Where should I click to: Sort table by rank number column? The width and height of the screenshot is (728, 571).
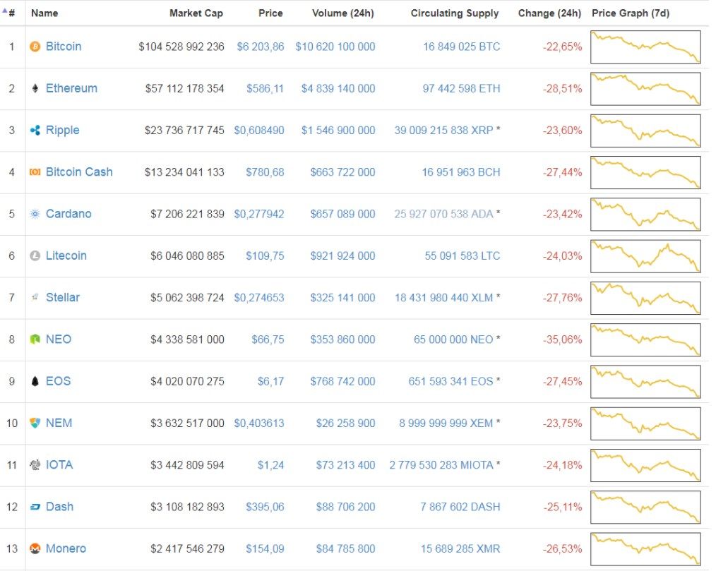[x=10, y=13]
